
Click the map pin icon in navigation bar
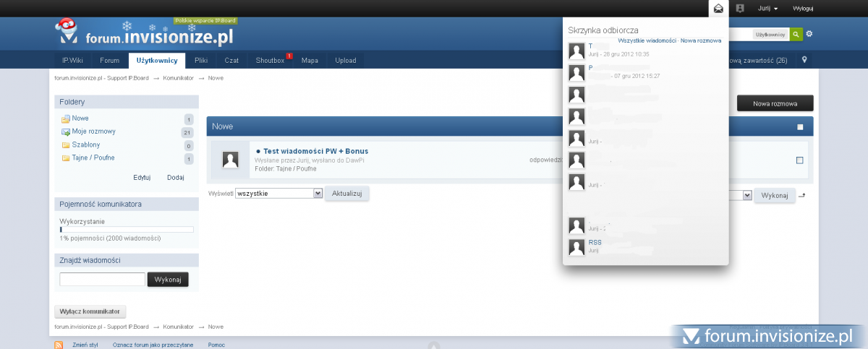pos(804,60)
